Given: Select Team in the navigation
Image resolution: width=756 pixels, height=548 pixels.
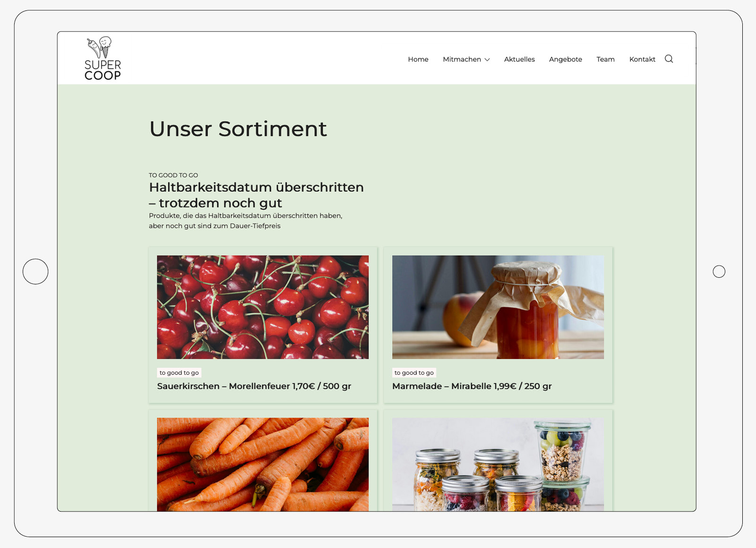Looking at the screenshot, I should click(x=605, y=59).
